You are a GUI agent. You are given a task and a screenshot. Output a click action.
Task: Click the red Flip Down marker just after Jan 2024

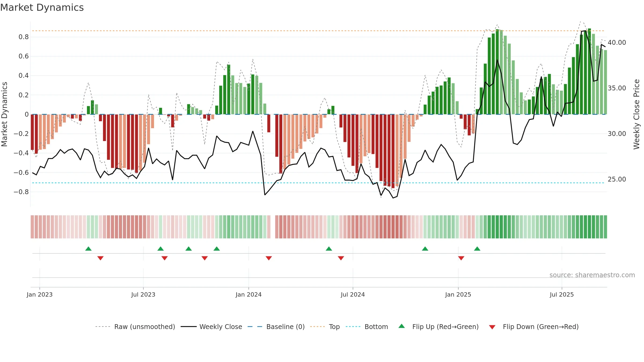point(269,258)
